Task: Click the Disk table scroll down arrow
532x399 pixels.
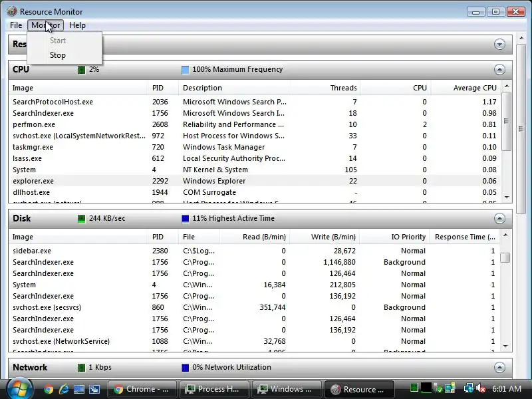Action: click(505, 346)
